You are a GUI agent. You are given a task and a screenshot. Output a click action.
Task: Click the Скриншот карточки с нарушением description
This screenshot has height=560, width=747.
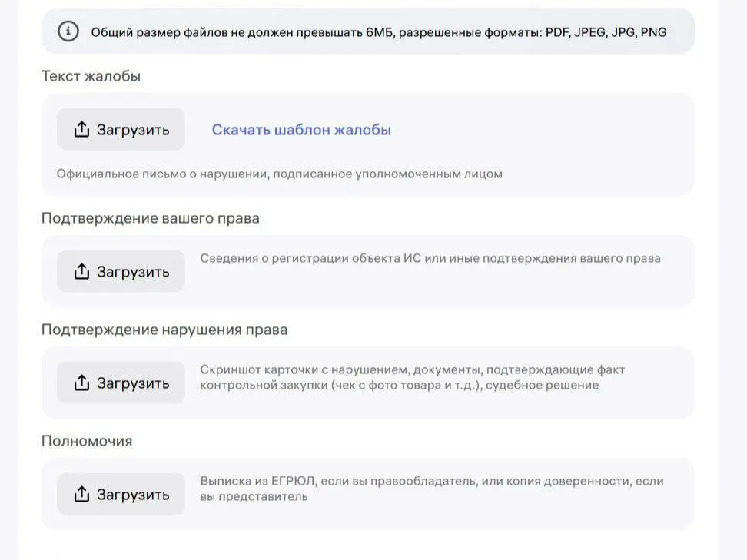[x=412, y=377]
